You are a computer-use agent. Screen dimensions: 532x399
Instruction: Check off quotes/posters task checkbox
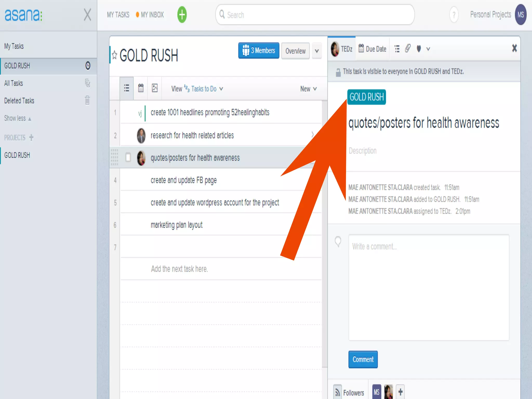[128, 157]
